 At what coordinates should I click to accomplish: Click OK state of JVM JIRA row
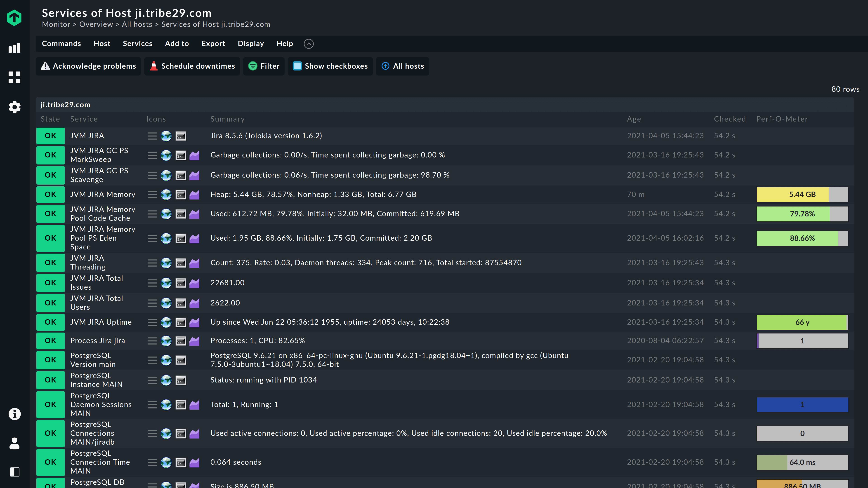50,136
